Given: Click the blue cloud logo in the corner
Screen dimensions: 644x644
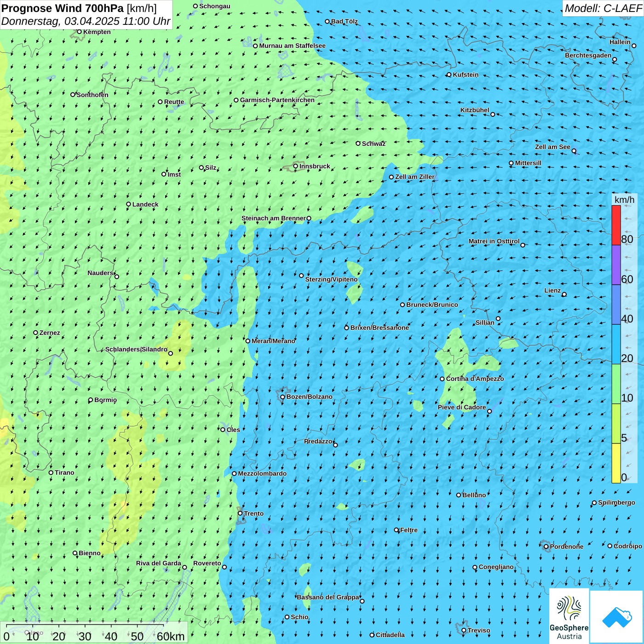Looking at the screenshot, I should coord(617,617).
